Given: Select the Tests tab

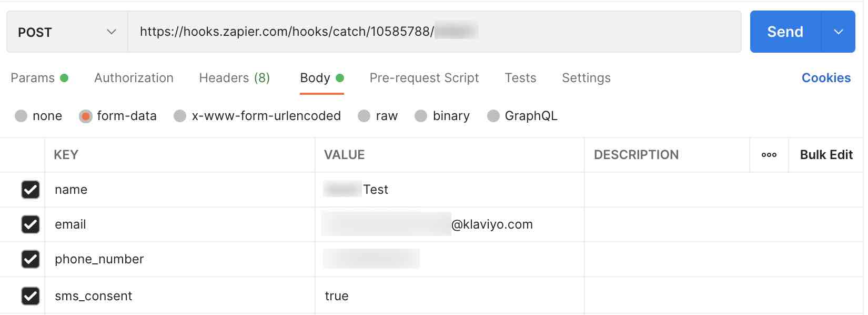Looking at the screenshot, I should click(520, 77).
